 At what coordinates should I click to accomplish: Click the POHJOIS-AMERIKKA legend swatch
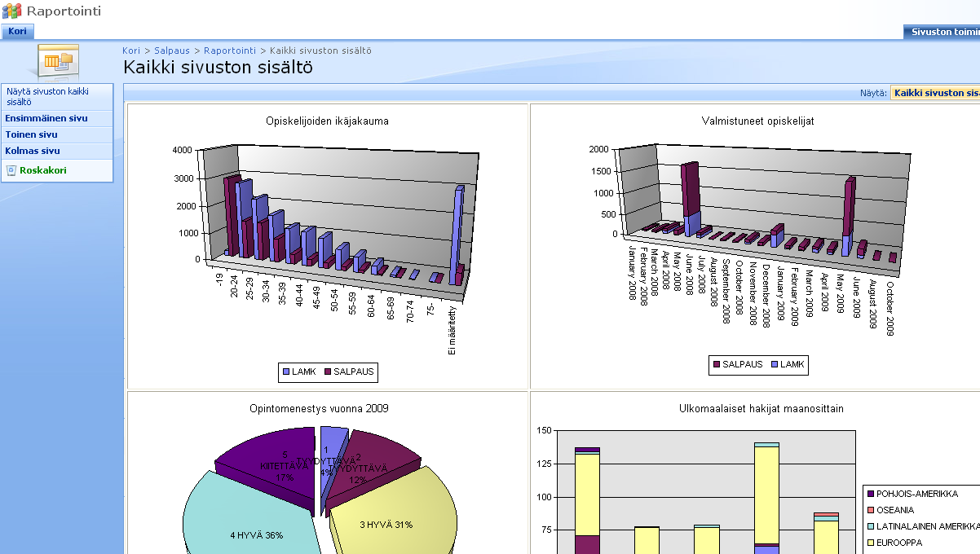coord(870,494)
